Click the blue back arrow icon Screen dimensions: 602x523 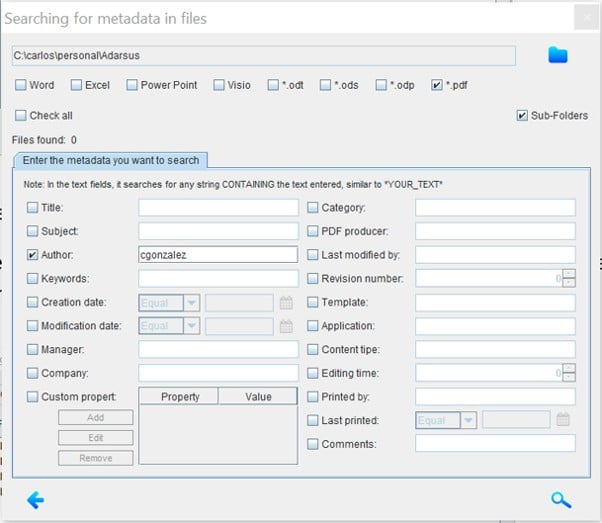tap(36, 500)
